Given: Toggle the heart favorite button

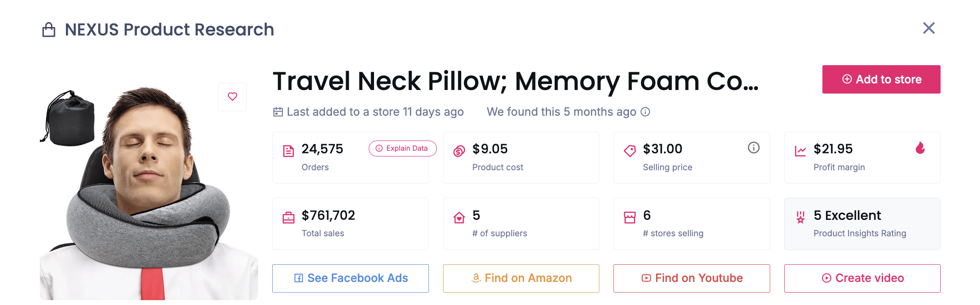Looking at the screenshot, I should tap(232, 97).
